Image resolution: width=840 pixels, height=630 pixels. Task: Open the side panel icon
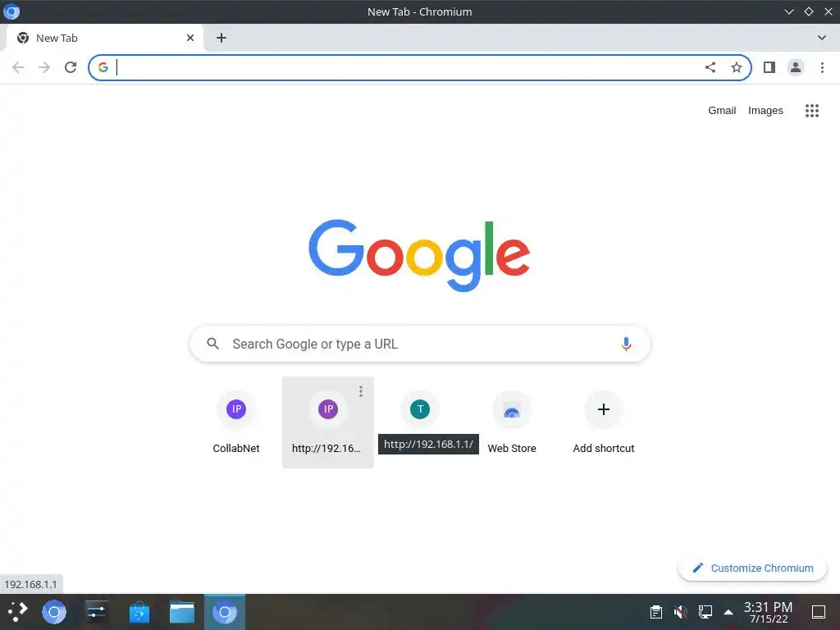coord(769,67)
